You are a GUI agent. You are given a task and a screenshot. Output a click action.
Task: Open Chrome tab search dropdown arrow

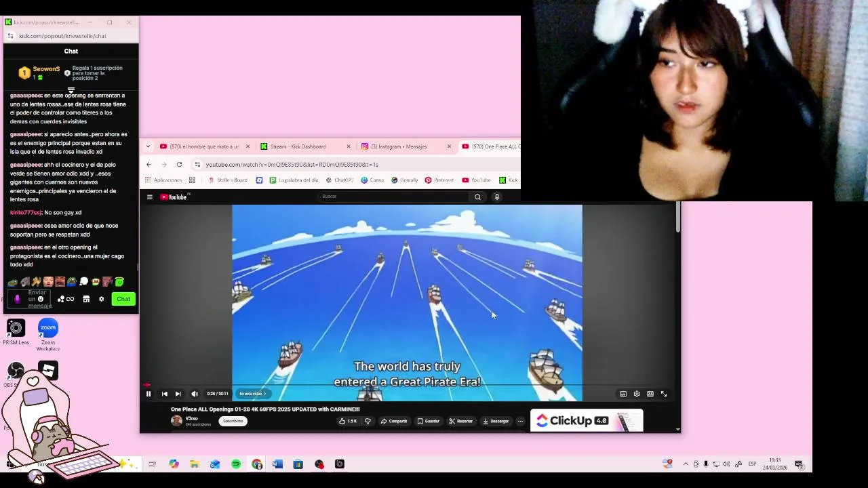[x=148, y=146]
